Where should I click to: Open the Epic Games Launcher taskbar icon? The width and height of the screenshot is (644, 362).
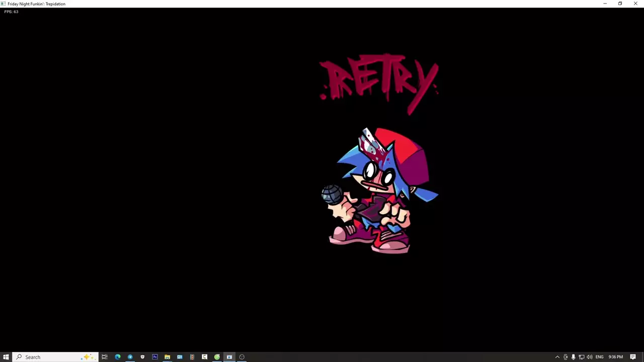pyautogui.click(x=204, y=357)
